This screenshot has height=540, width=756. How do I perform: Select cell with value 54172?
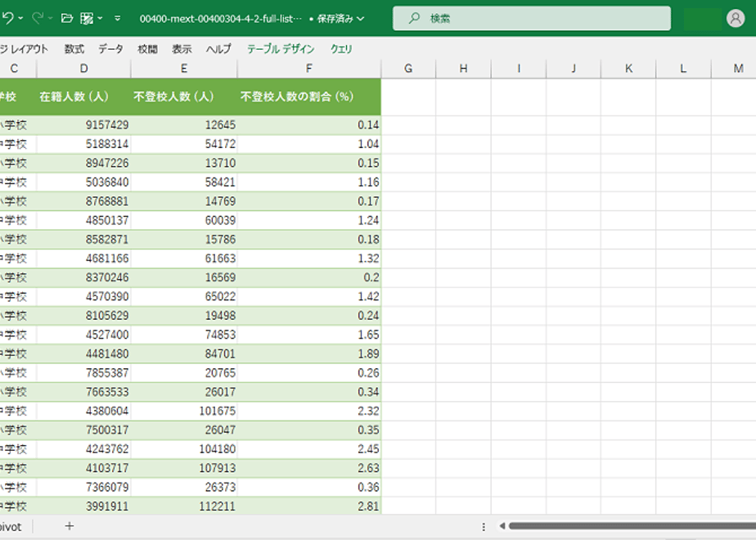coord(184,144)
